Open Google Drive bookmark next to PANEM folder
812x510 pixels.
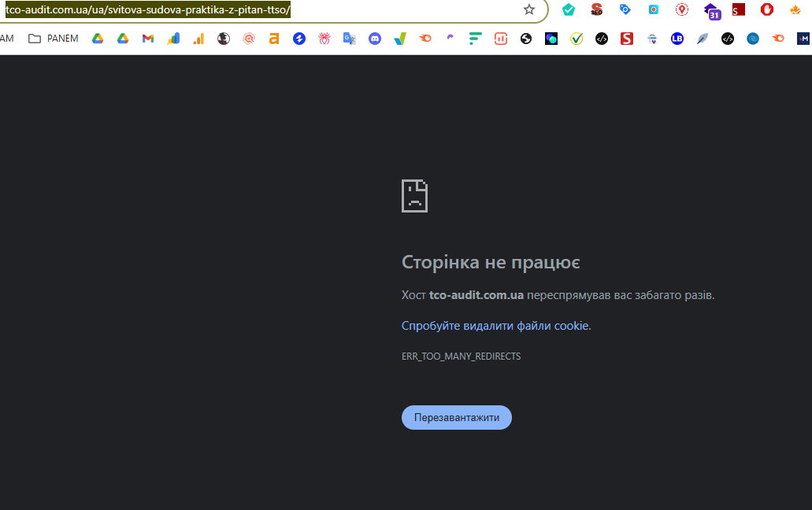pyautogui.click(x=98, y=39)
